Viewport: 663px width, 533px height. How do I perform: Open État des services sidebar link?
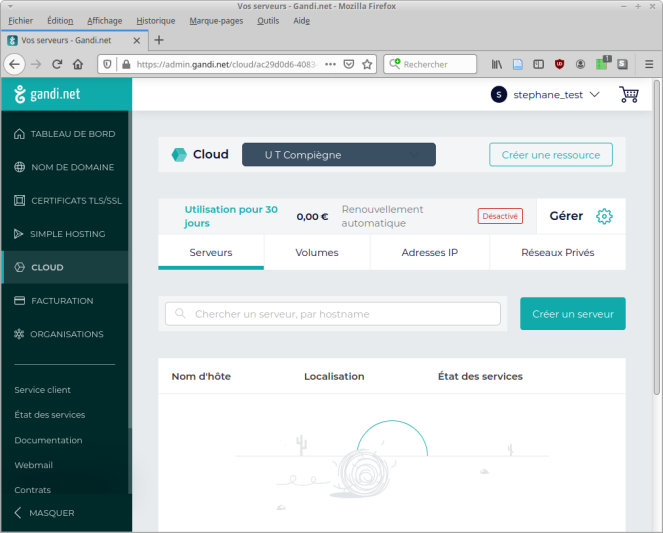pos(49,415)
